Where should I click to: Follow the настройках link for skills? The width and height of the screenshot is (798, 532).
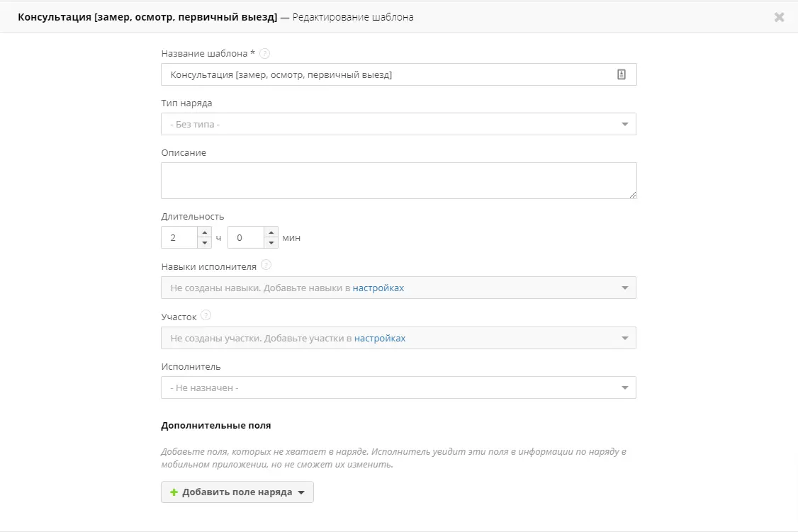click(x=378, y=288)
